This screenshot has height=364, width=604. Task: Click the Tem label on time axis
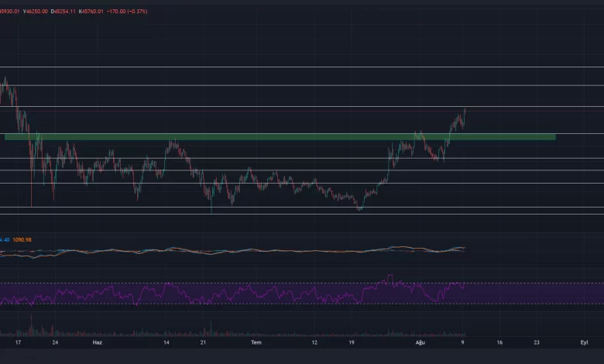pyautogui.click(x=256, y=342)
